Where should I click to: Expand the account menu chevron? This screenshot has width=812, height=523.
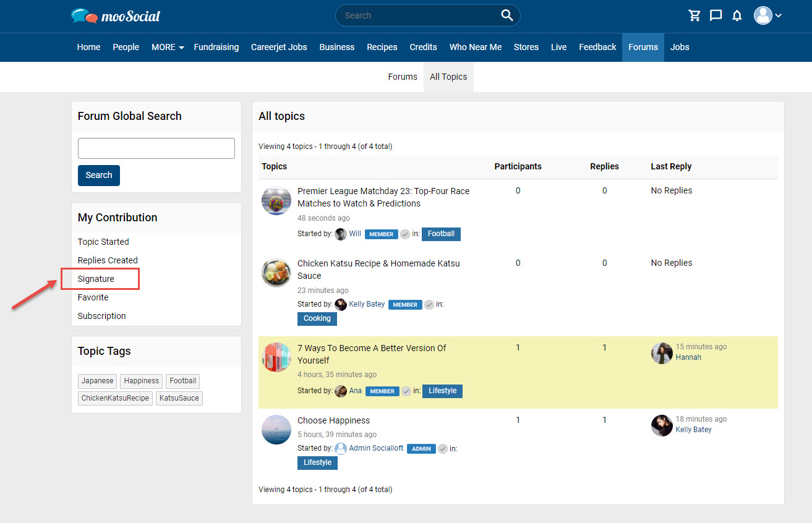[778, 15]
